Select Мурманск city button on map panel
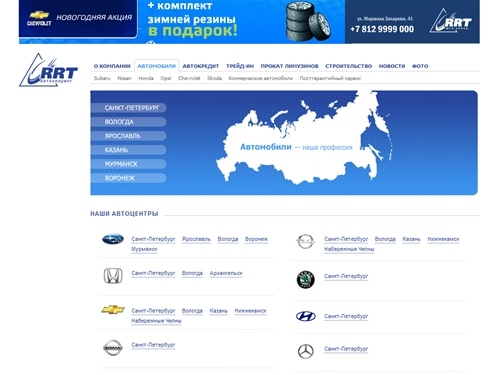 point(128,164)
